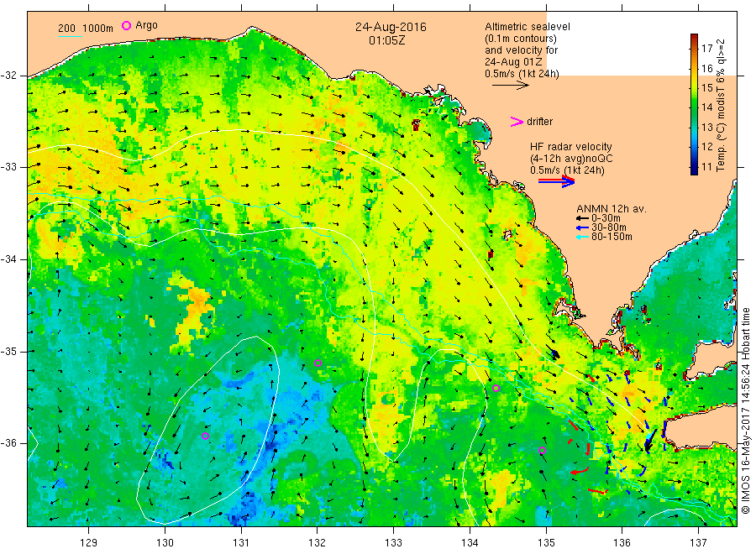
Task: Click the dark red top of colorbar
Action: point(694,37)
